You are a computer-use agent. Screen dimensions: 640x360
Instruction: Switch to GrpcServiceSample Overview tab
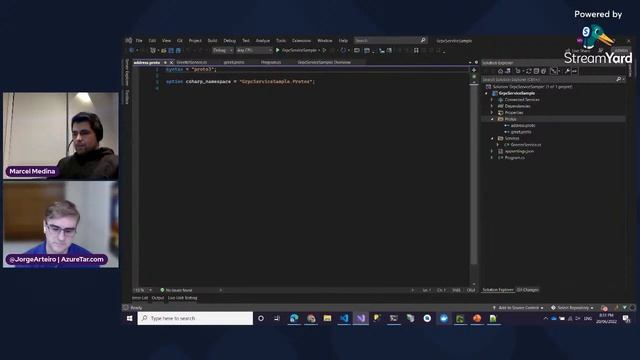click(324, 62)
